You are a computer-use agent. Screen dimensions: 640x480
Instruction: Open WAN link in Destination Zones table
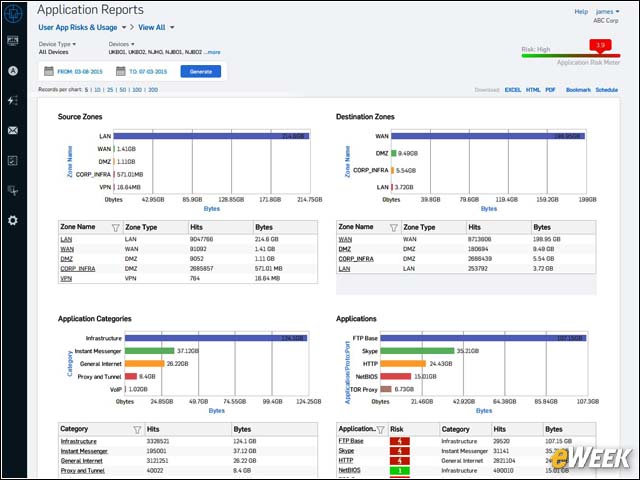tap(345, 240)
